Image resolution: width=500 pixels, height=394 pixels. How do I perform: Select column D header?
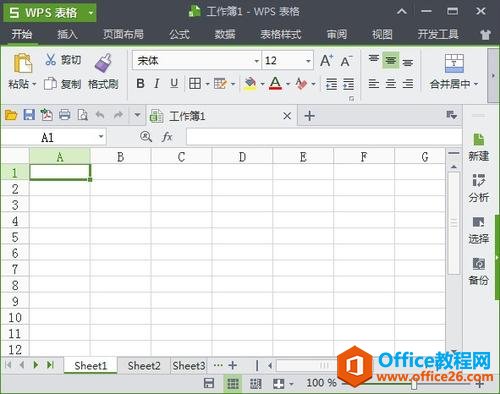pos(242,156)
